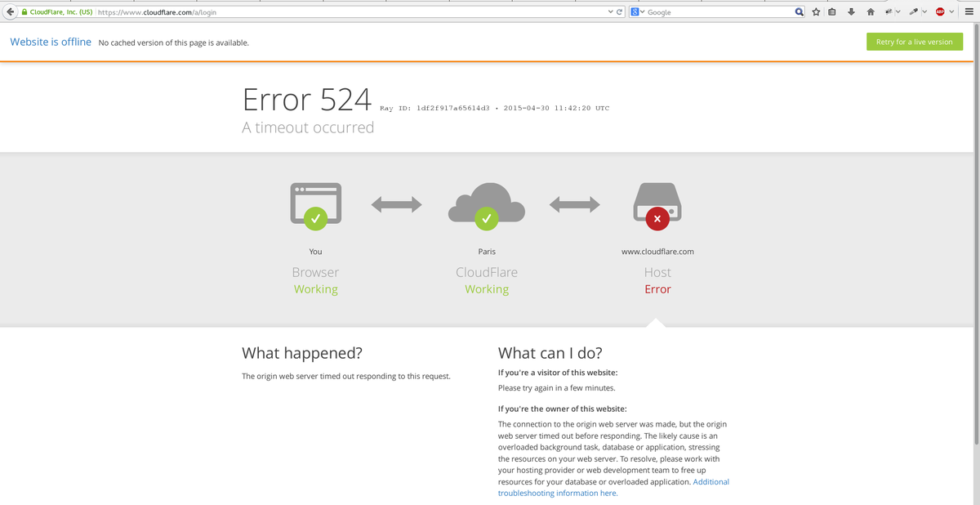Image resolution: width=980 pixels, height=505 pixels.
Task: Click the 'What can I do?' heading
Action: pos(550,353)
